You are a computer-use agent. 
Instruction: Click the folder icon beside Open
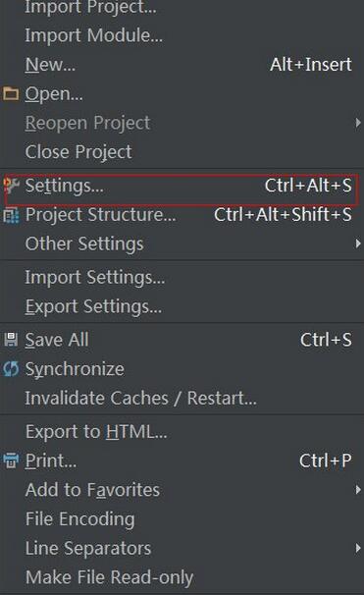[11, 93]
